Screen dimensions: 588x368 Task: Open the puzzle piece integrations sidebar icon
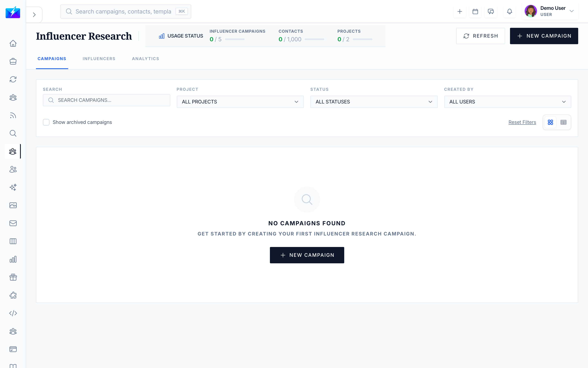tap(13, 295)
